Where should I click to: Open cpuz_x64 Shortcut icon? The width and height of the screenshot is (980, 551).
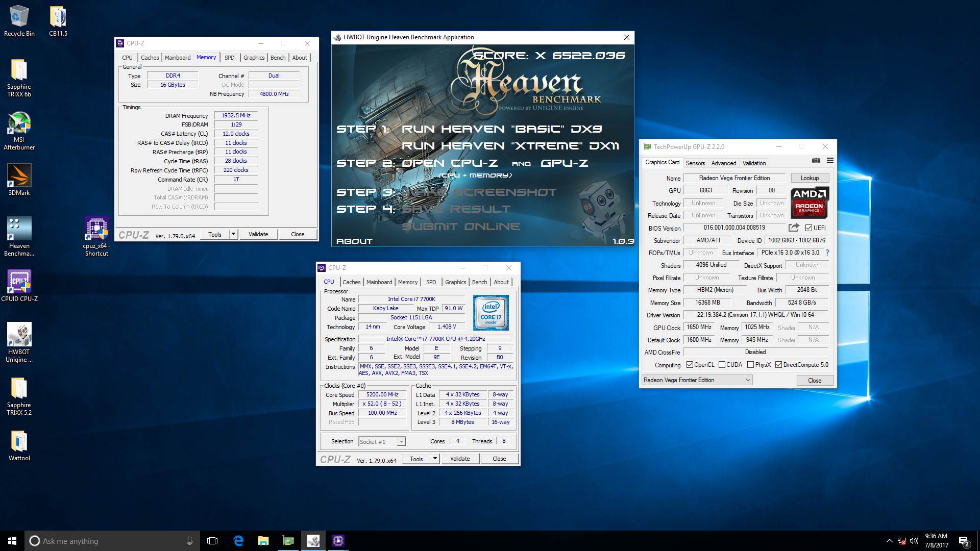96,237
